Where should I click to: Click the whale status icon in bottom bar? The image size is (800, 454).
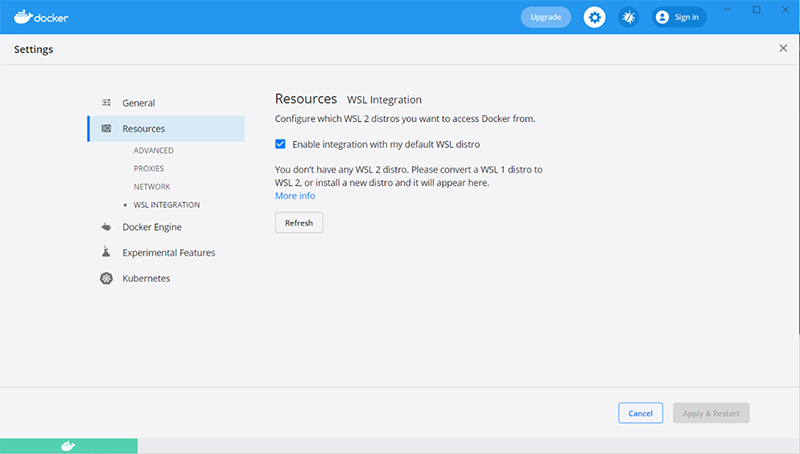68,446
